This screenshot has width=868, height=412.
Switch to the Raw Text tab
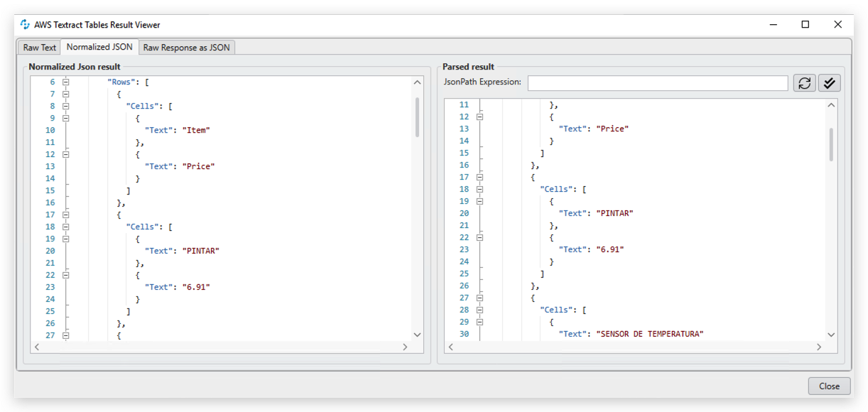[x=38, y=47]
